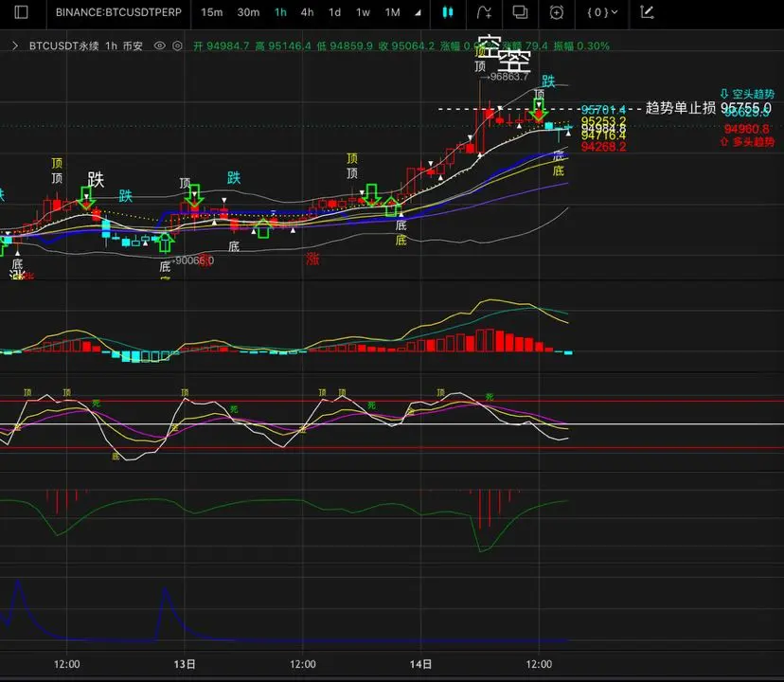Viewport: 784px width, 682px height.
Task: Click the BTCUSDT永续 1h 币安 legend title
Action: tap(86, 46)
